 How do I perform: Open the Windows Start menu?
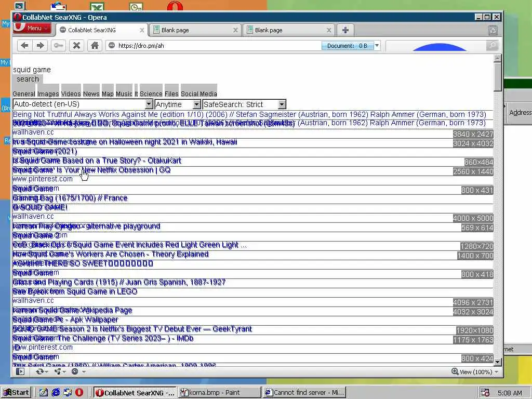click(x=16, y=393)
